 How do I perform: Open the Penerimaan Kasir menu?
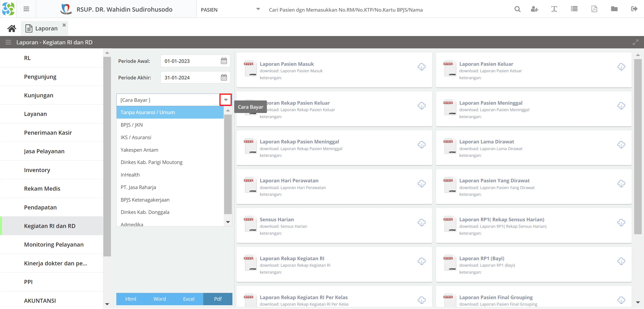tap(51, 132)
